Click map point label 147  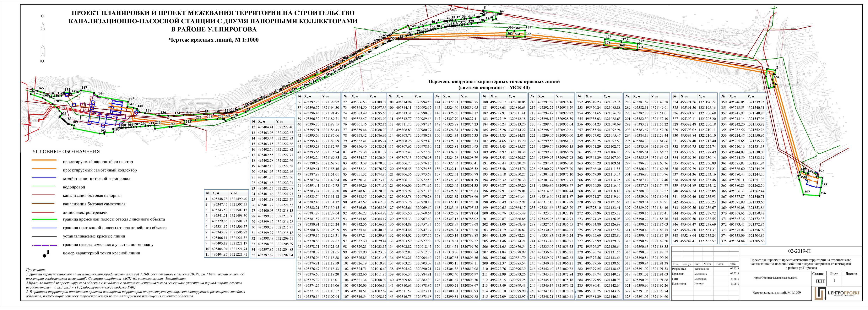point(84,88)
